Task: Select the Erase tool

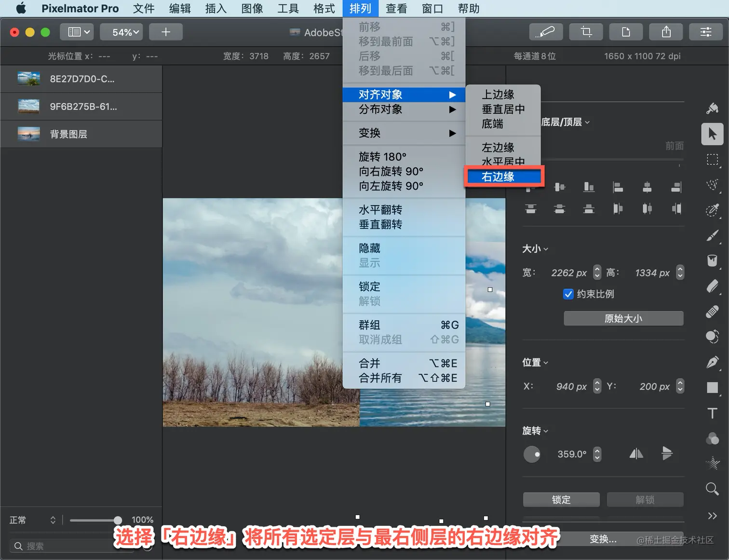Action: pos(712,286)
